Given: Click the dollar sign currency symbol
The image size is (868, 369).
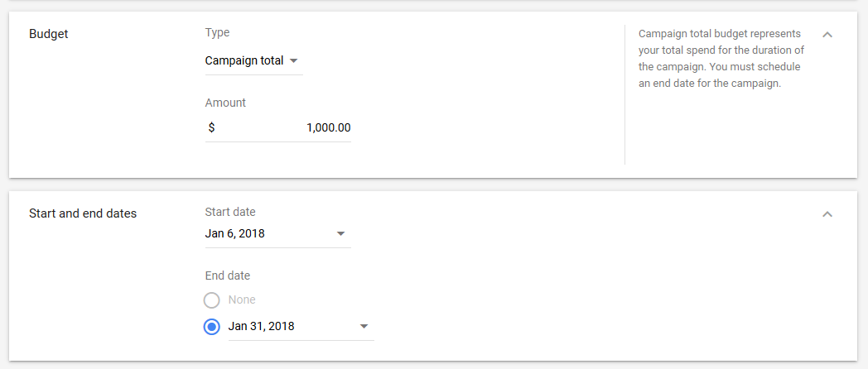Looking at the screenshot, I should [x=211, y=128].
